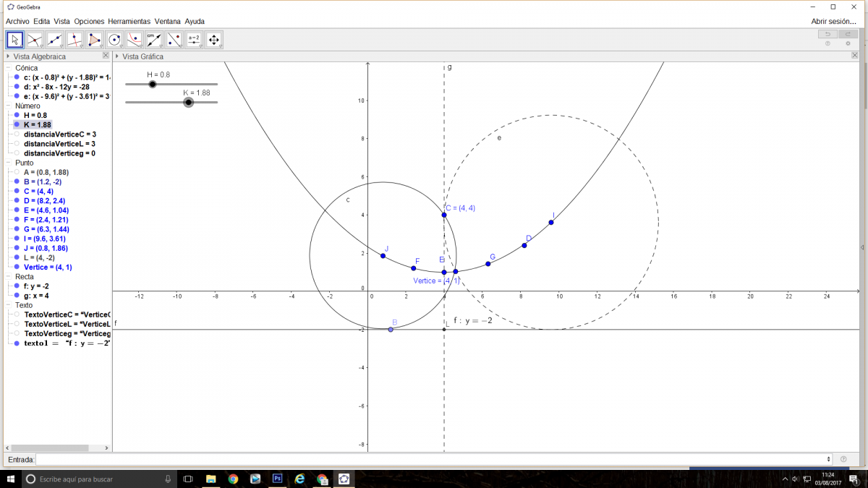Toggle visibility of point A
Image resolution: width=868 pixels, height=488 pixels.
tap(17, 172)
